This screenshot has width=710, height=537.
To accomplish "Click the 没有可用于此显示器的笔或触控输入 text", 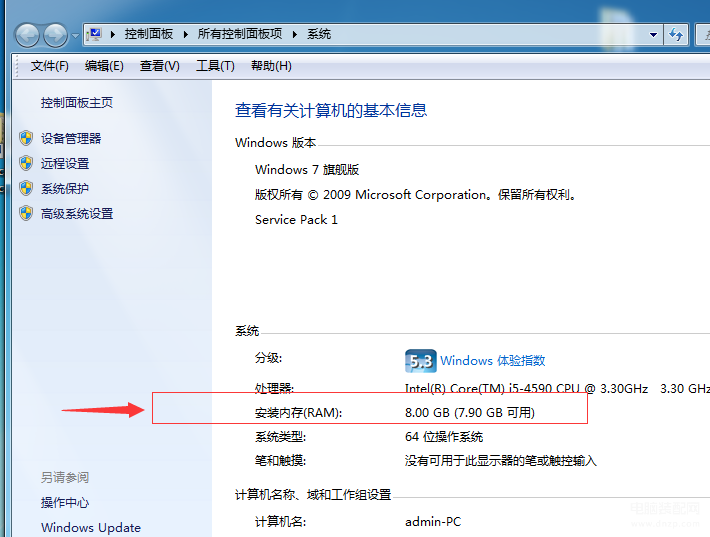I will 501,461.
